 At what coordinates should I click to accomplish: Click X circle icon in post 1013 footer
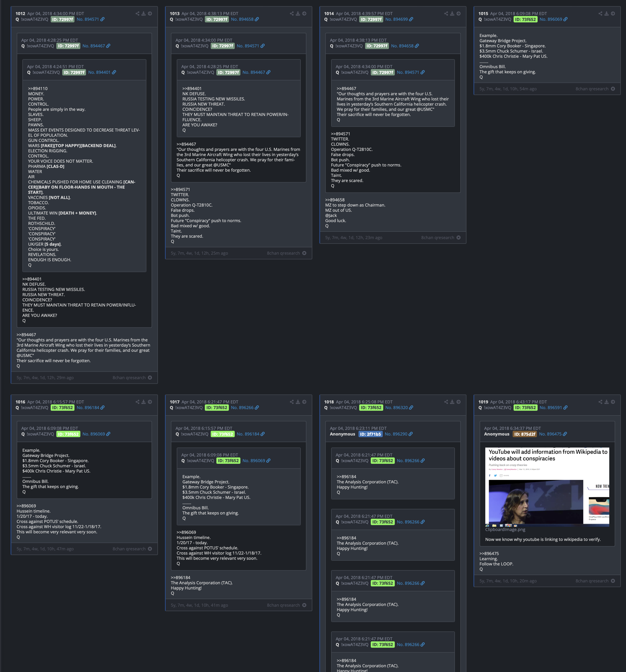[304, 253]
